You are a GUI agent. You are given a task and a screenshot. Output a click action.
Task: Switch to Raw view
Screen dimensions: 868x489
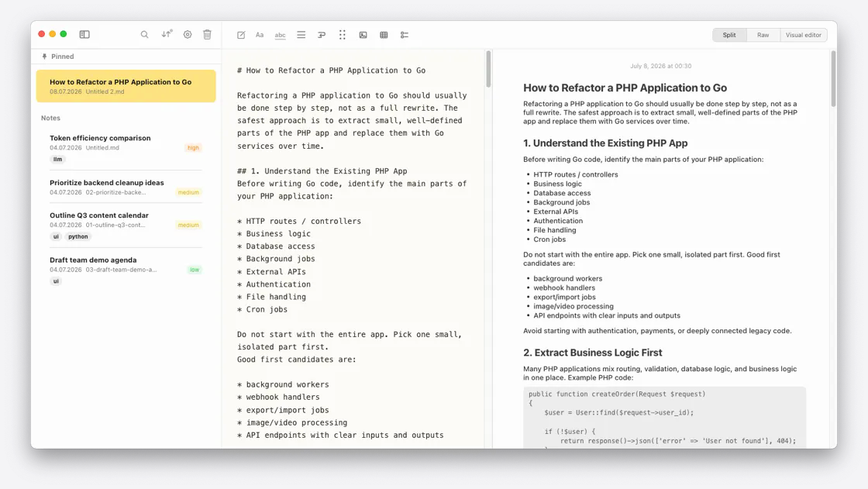pyautogui.click(x=763, y=35)
